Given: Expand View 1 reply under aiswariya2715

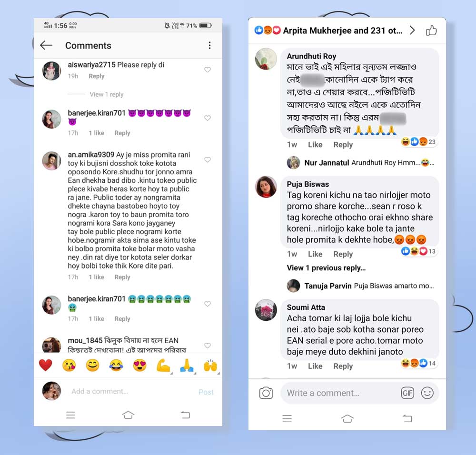Looking at the screenshot, I should 107,94.
